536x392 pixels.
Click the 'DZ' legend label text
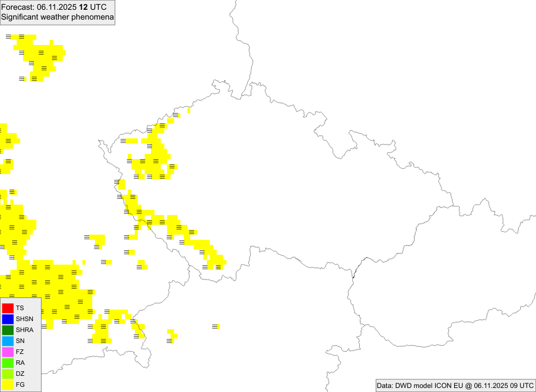click(x=20, y=374)
